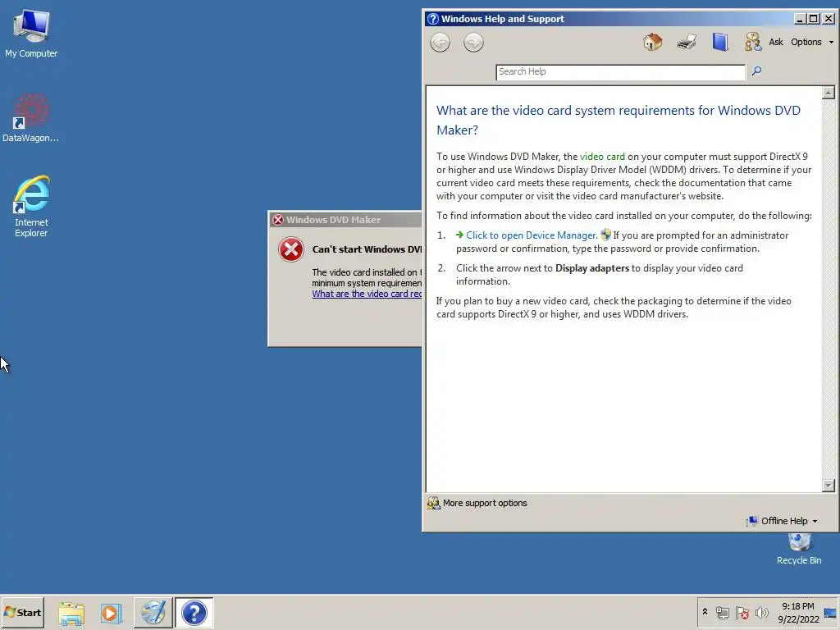
Task: Select the DataWagon desktop shortcut
Action: [x=31, y=118]
